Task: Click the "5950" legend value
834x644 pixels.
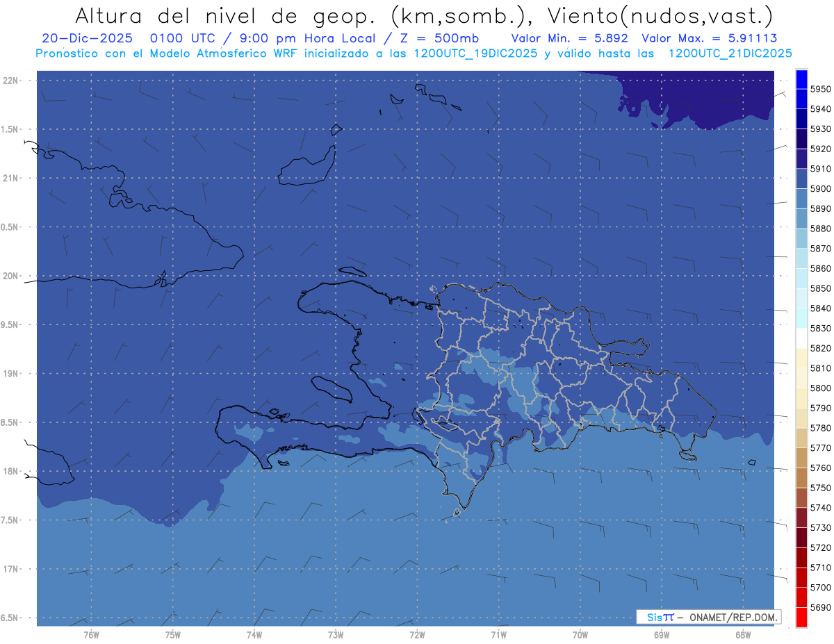Action: pyautogui.click(x=820, y=89)
